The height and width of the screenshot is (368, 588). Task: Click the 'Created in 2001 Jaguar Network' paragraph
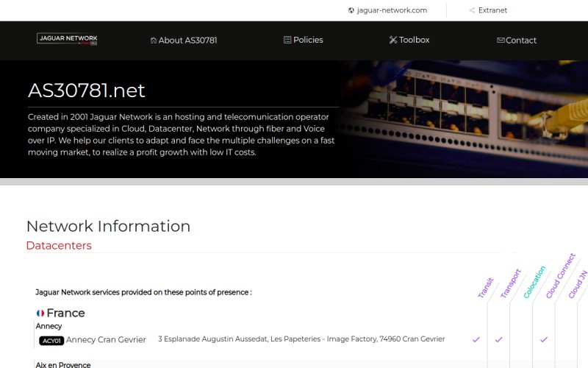181,135
